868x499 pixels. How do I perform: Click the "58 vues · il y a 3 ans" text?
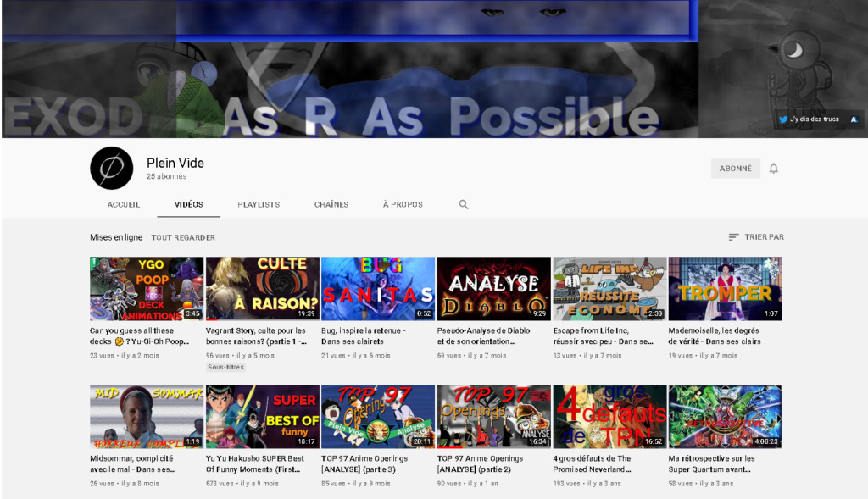[x=701, y=484]
